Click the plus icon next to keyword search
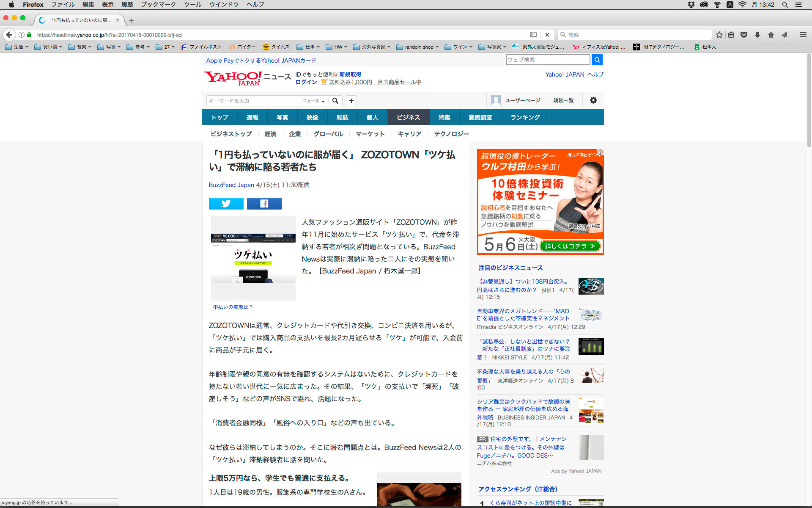The width and height of the screenshot is (812, 508). [351, 101]
